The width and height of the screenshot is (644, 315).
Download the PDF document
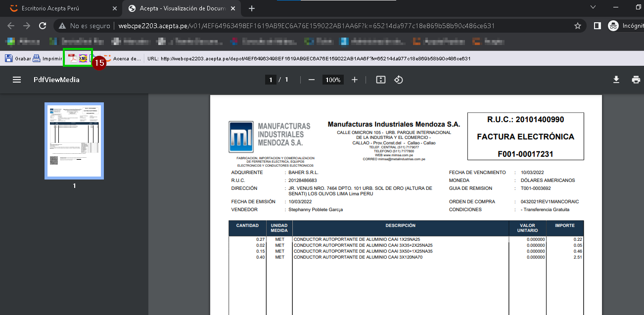616,80
